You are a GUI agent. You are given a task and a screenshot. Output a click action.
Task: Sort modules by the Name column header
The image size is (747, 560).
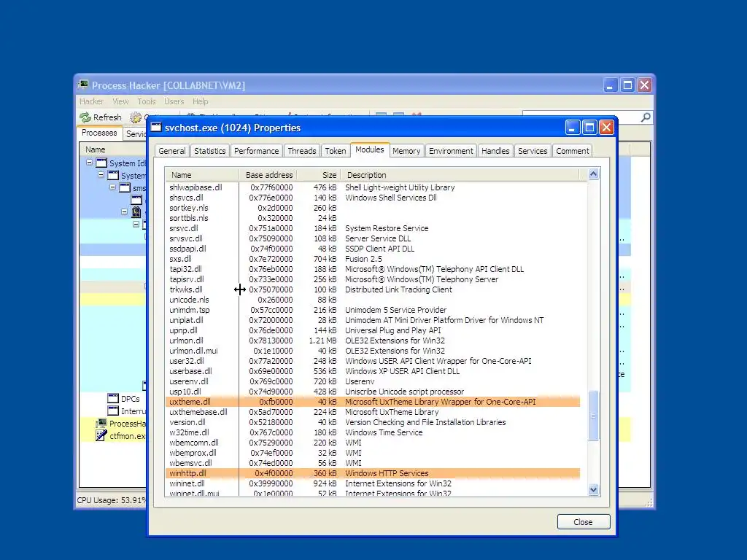pos(202,175)
